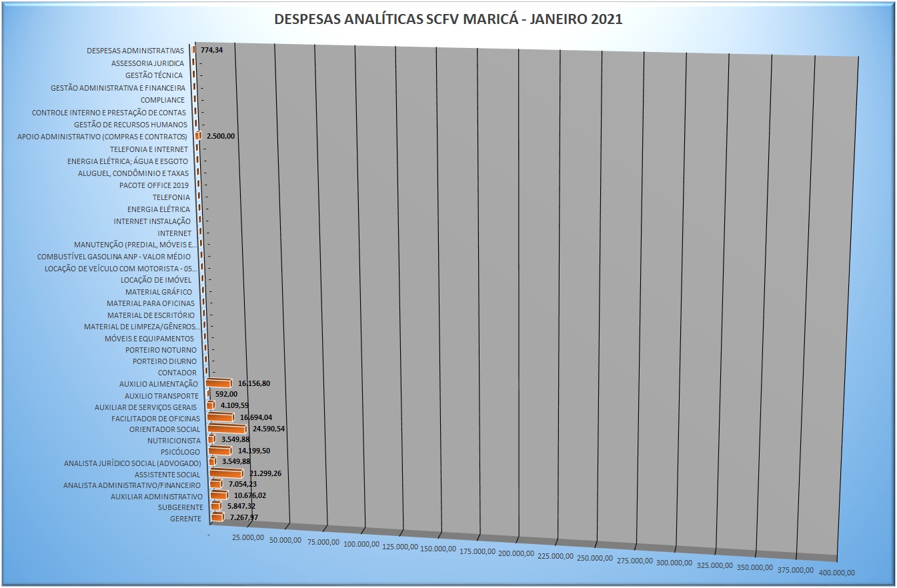Click the PORTEIRO DIURNO label
Screen dimensions: 897x588
point(165,361)
